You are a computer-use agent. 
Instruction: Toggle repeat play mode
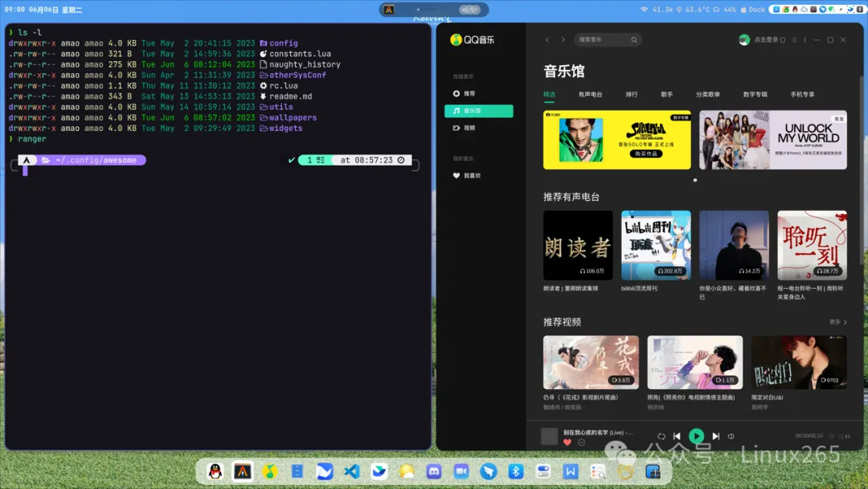661,437
